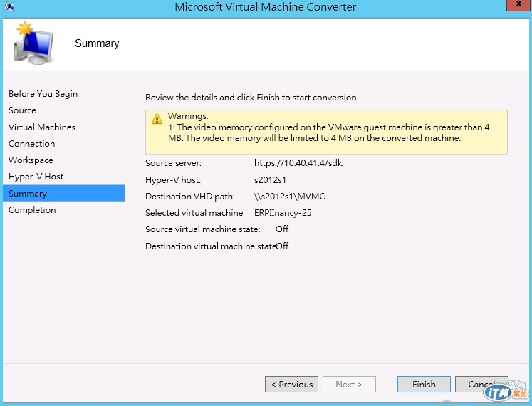532x406 pixels.
Task: Click the Completion step in sidebar
Action: [x=32, y=210]
